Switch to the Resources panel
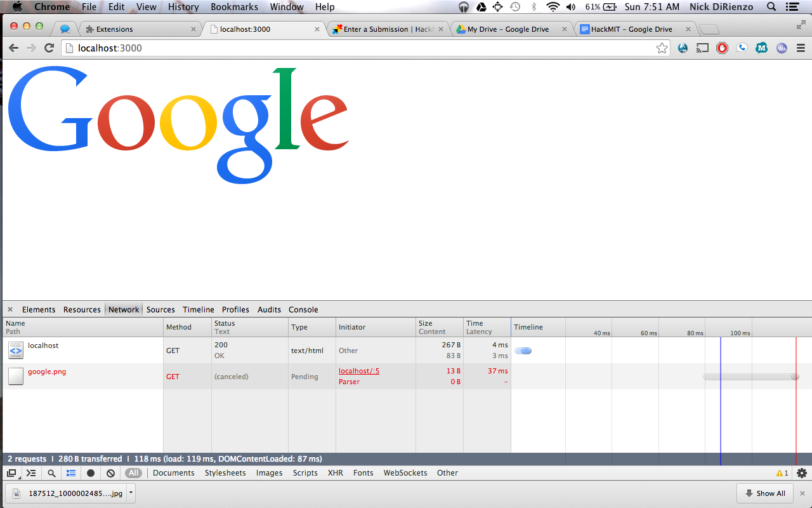This screenshot has height=508, width=812. point(82,310)
